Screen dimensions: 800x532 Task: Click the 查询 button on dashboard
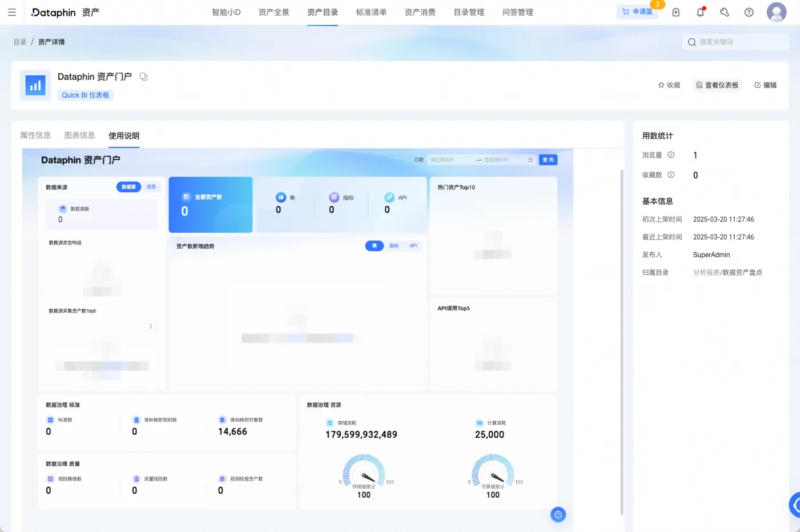point(548,160)
